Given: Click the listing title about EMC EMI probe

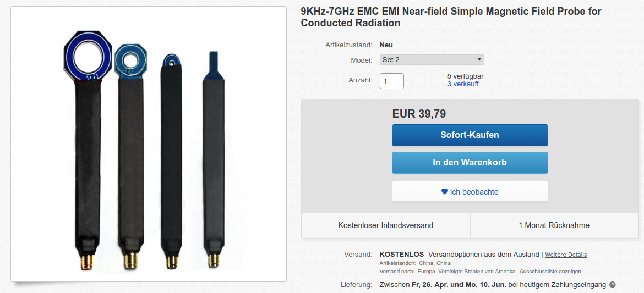Looking at the screenshot, I should [x=451, y=17].
